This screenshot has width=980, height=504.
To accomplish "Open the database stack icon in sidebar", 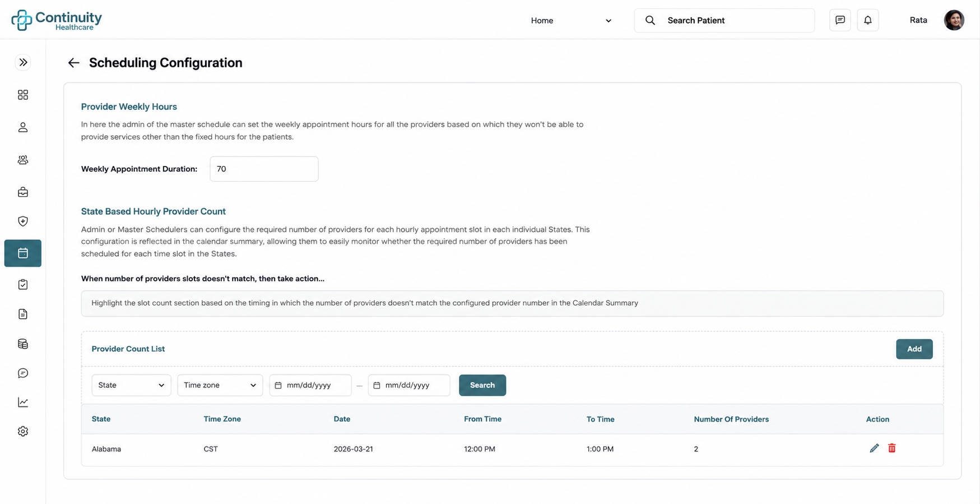I will (x=23, y=344).
